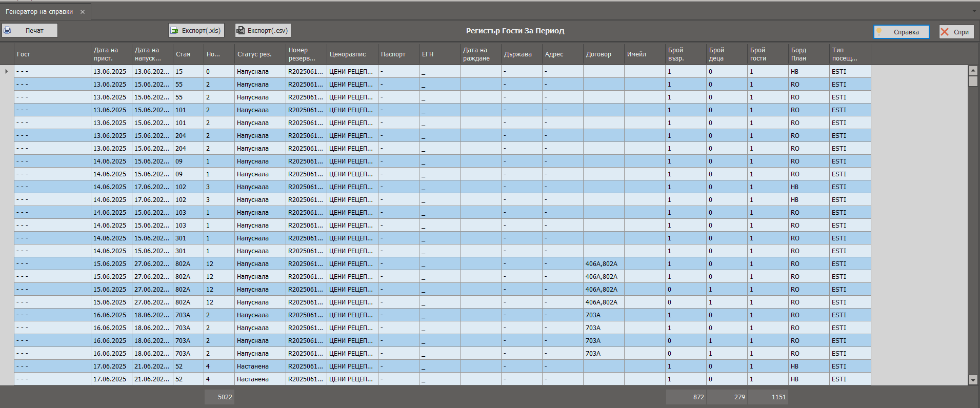
Task: Sort by the Статус рез. column header
Action: tap(254, 54)
